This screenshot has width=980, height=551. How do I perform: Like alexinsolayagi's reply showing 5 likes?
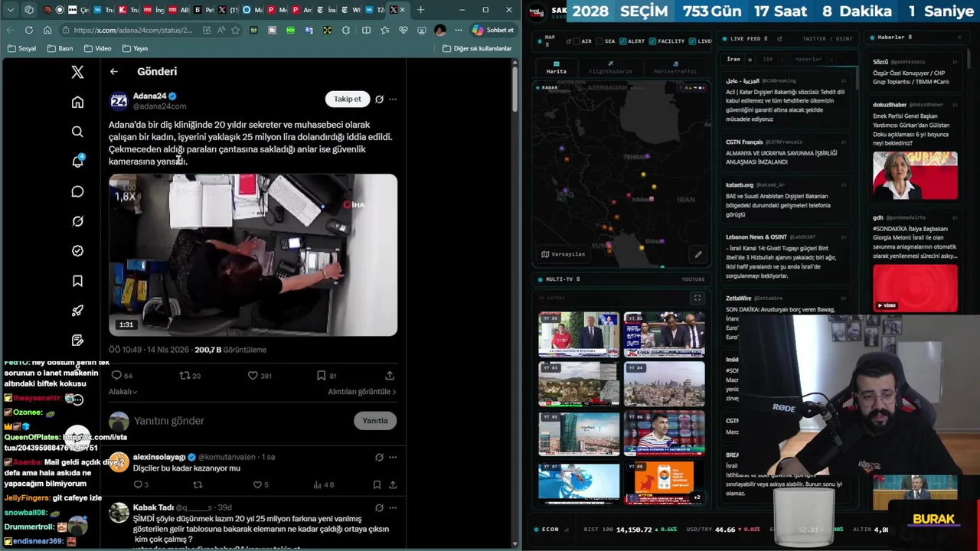click(256, 484)
